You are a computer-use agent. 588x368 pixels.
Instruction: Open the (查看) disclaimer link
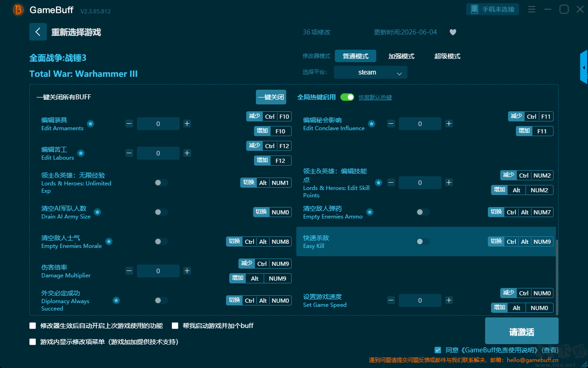point(549,350)
